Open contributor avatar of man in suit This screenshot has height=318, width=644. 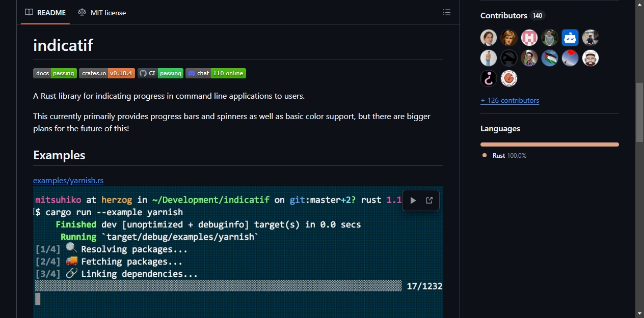489,38
